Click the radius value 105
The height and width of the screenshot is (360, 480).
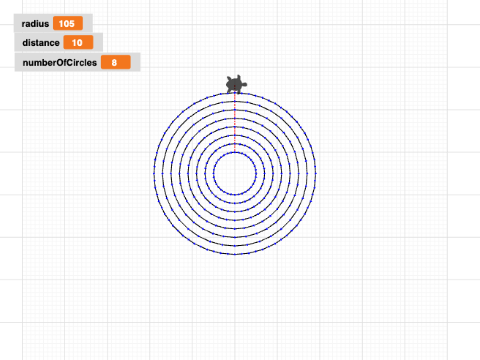tap(68, 23)
